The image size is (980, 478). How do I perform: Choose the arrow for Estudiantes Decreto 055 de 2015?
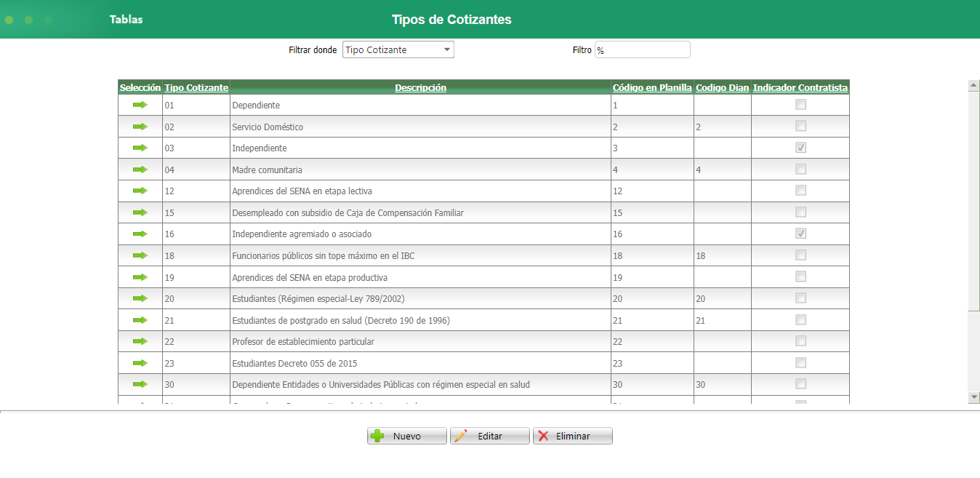point(140,363)
